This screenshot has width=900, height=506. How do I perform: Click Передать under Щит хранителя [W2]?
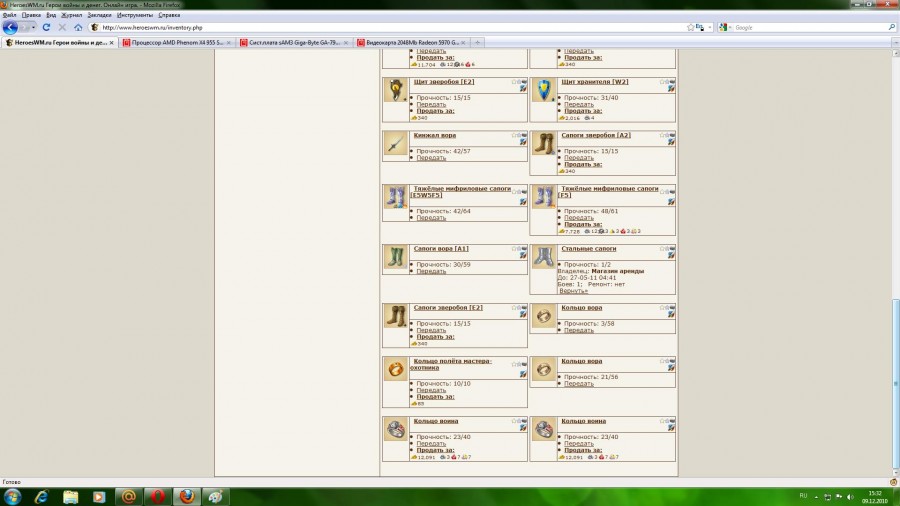click(x=579, y=104)
